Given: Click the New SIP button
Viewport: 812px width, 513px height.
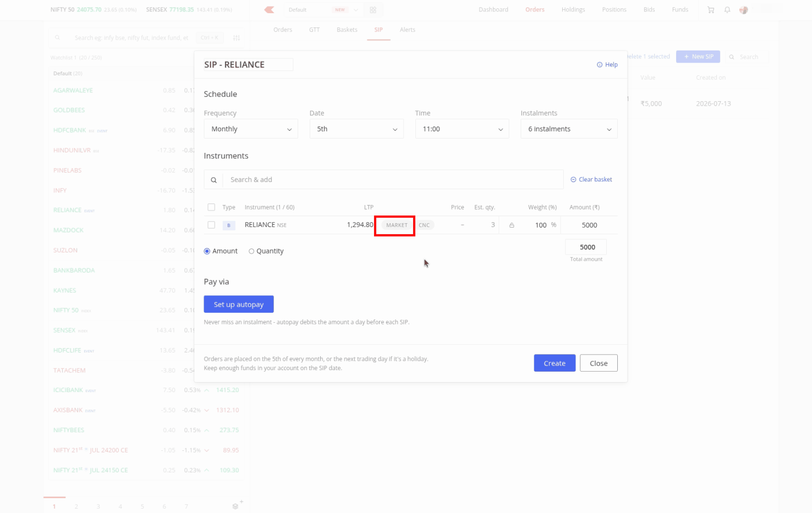Looking at the screenshot, I should pos(698,57).
